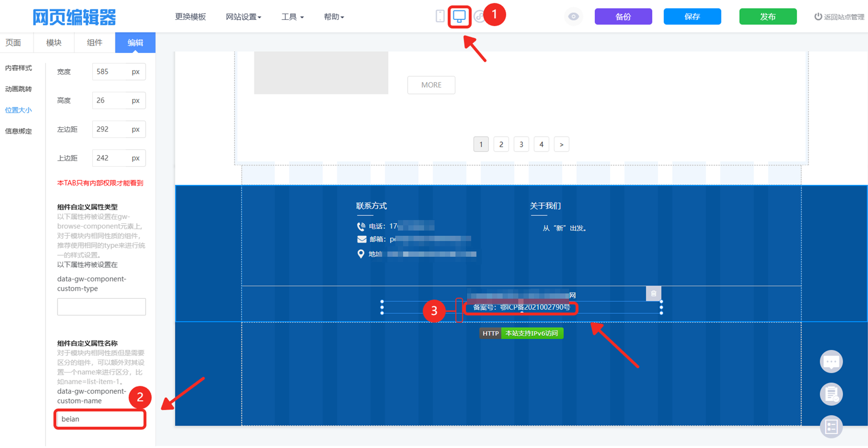Viewport: 868px width, 448px height.
Task: Open the document floating button
Action: point(831,394)
